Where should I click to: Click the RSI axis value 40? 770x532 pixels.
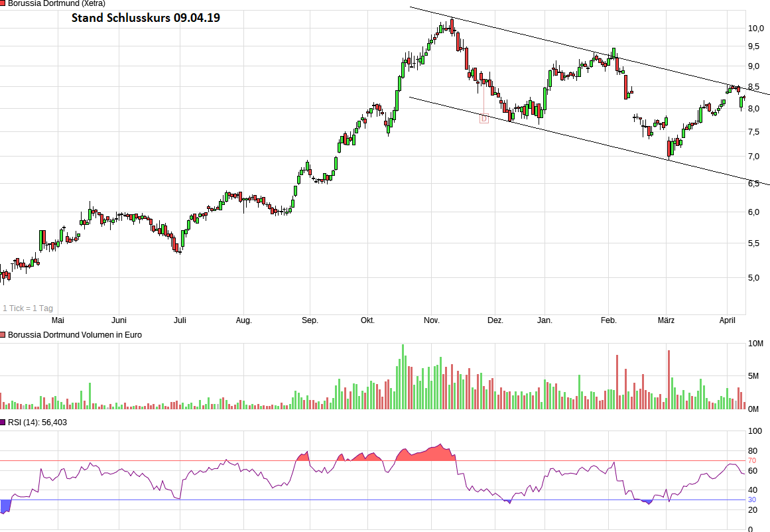[752, 490]
